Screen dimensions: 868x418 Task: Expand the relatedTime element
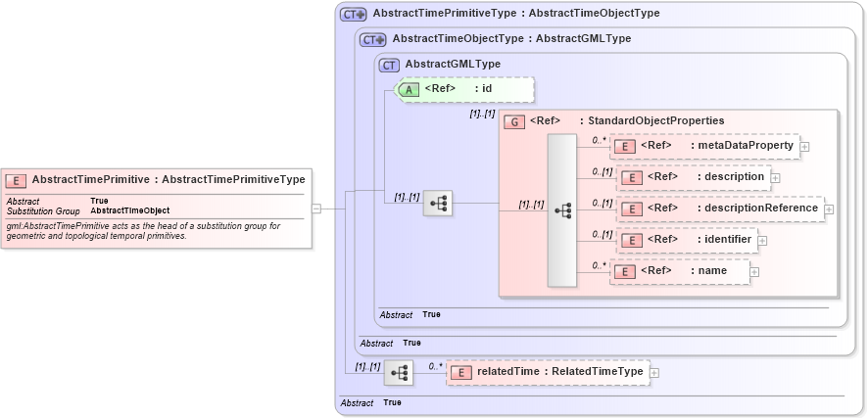(654, 373)
